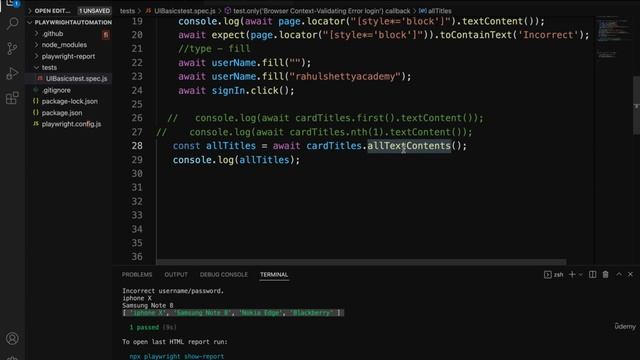The width and height of the screenshot is (640, 360).
Task: Click allTextContents on line 28
Action: [x=409, y=146]
